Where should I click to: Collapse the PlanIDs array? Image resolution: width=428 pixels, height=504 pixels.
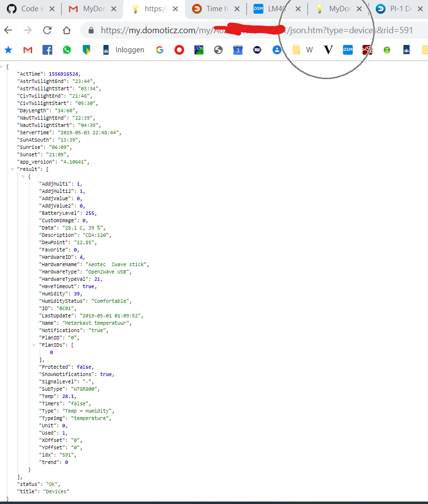pyautogui.click(x=34, y=345)
